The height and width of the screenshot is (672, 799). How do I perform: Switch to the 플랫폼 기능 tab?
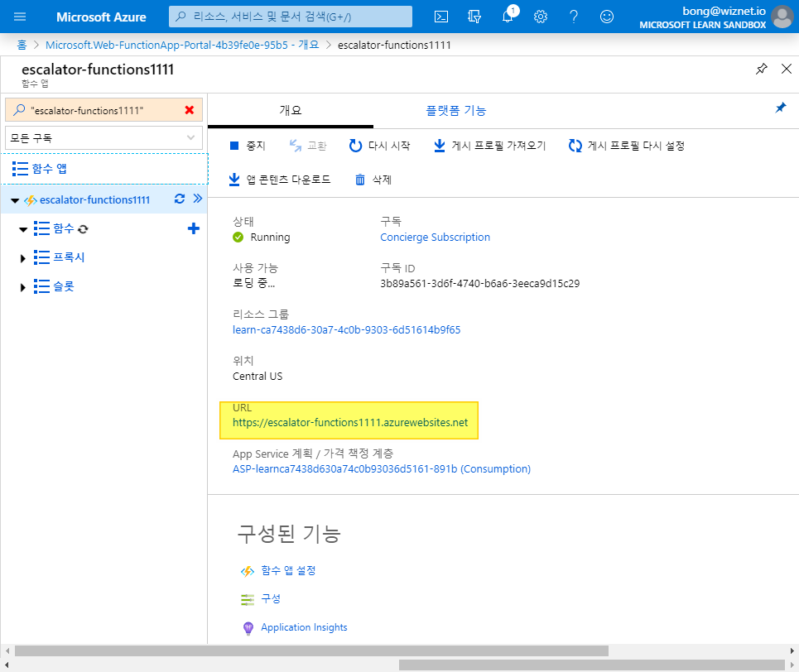click(x=456, y=111)
